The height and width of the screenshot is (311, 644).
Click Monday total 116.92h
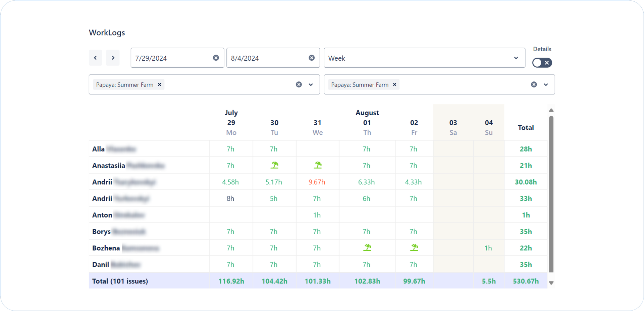coord(231,281)
